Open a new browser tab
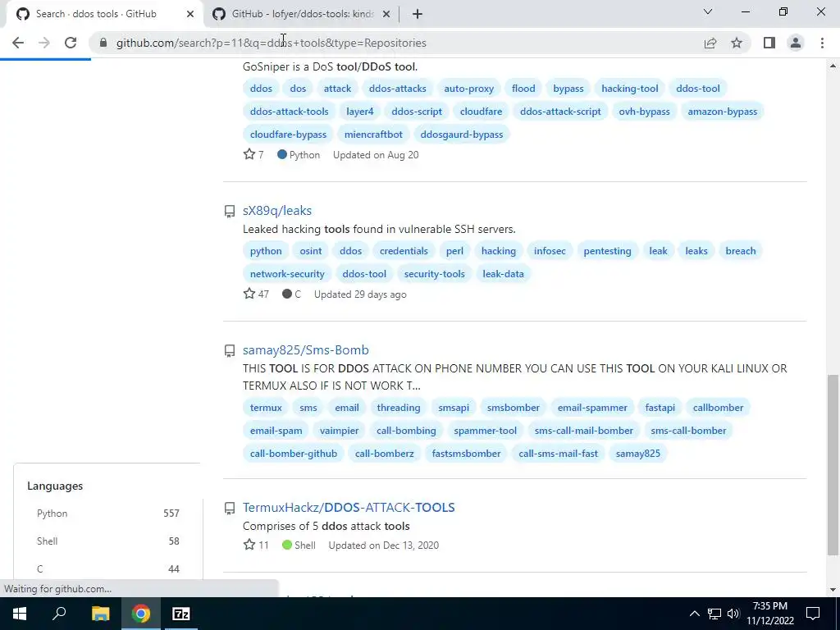 [x=418, y=14]
